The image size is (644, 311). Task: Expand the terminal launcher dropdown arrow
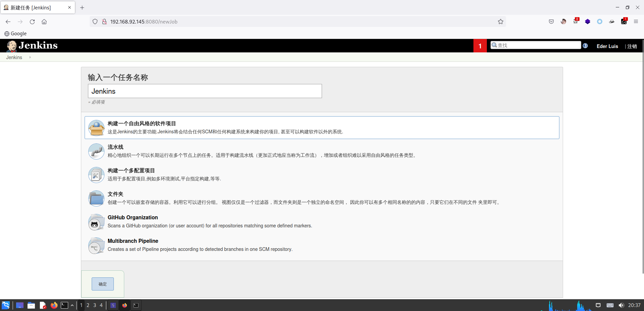click(72, 305)
